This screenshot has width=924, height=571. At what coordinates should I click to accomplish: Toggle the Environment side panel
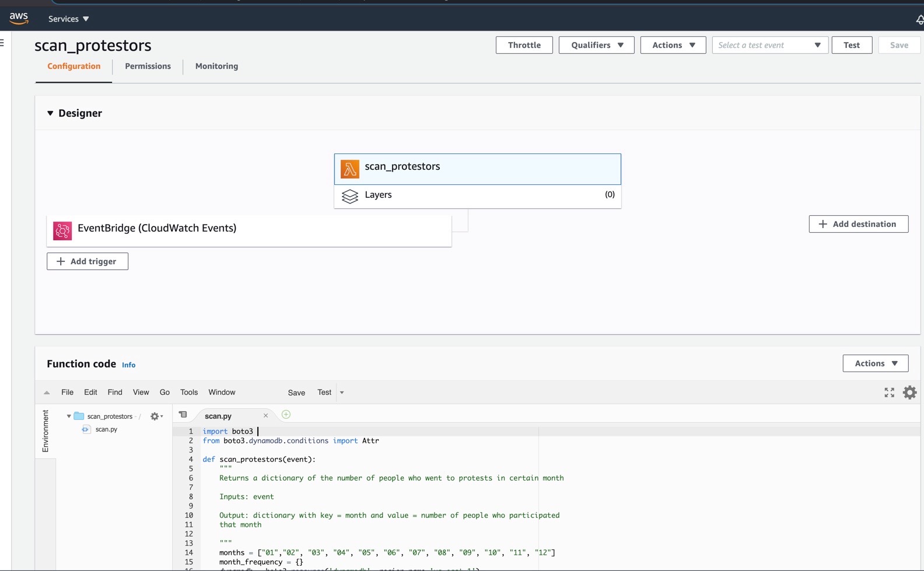pos(45,431)
